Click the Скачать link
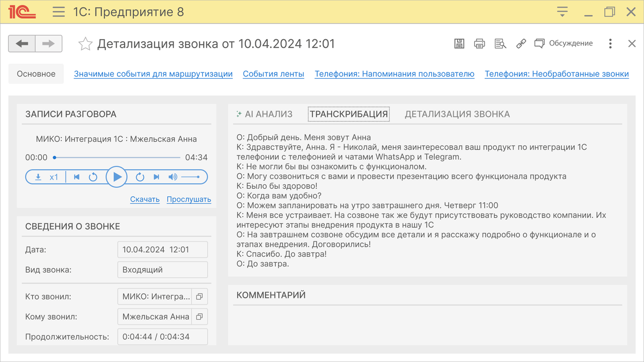 (x=145, y=200)
